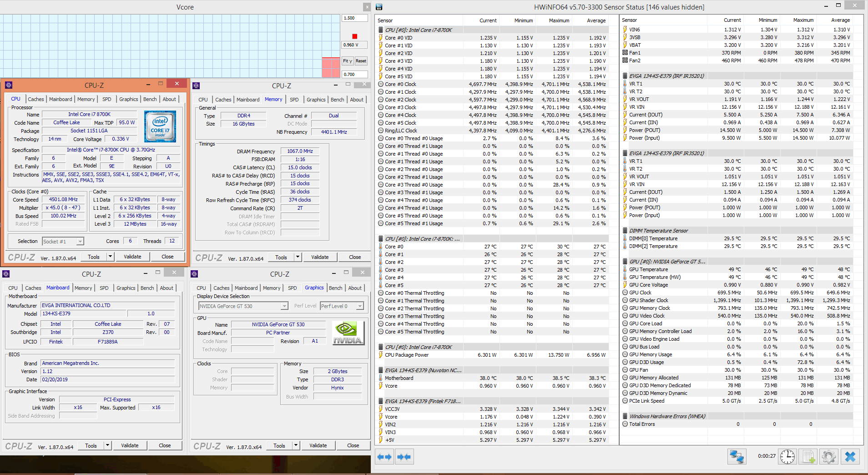Open the Selection Socket #1 dropdown
Screen dimensions: 868x475
pyautogui.click(x=80, y=242)
